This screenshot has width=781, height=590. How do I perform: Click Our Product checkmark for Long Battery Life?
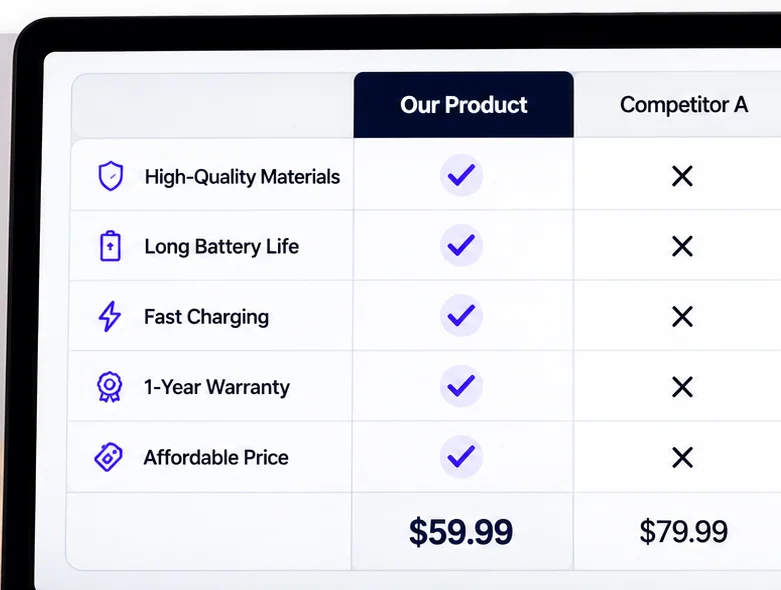(x=461, y=245)
